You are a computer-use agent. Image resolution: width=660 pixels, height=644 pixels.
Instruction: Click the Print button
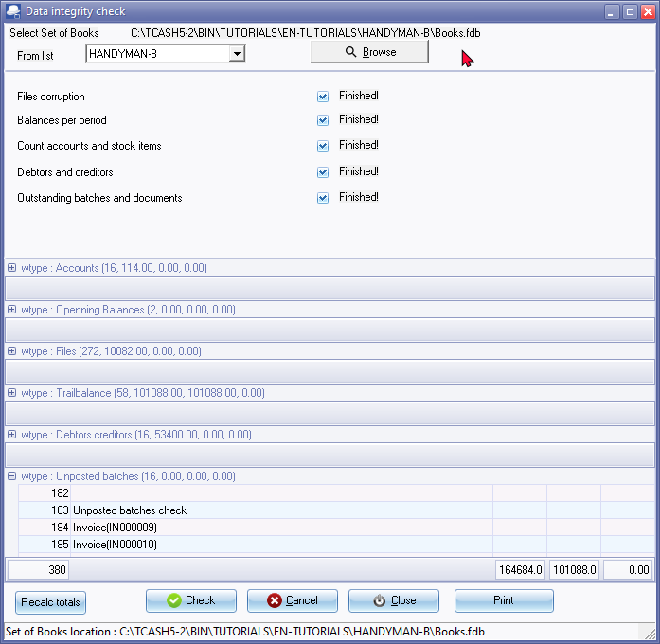click(x=504, y=600)
